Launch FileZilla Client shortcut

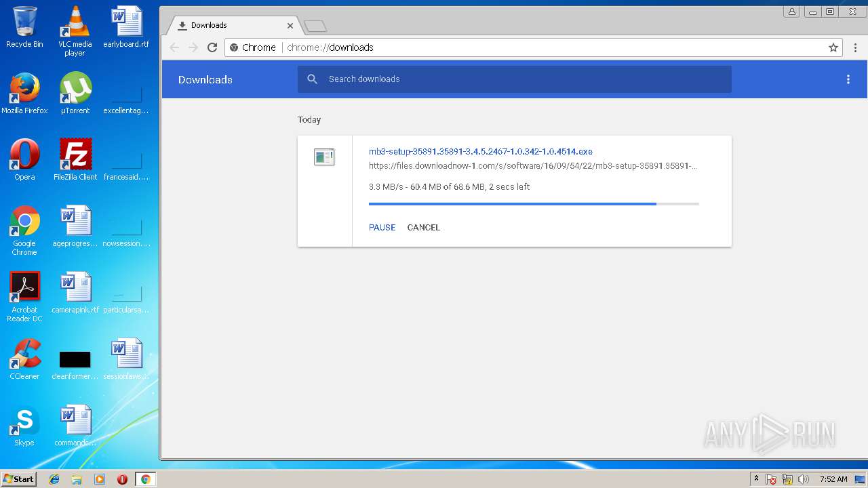(75, 160)
